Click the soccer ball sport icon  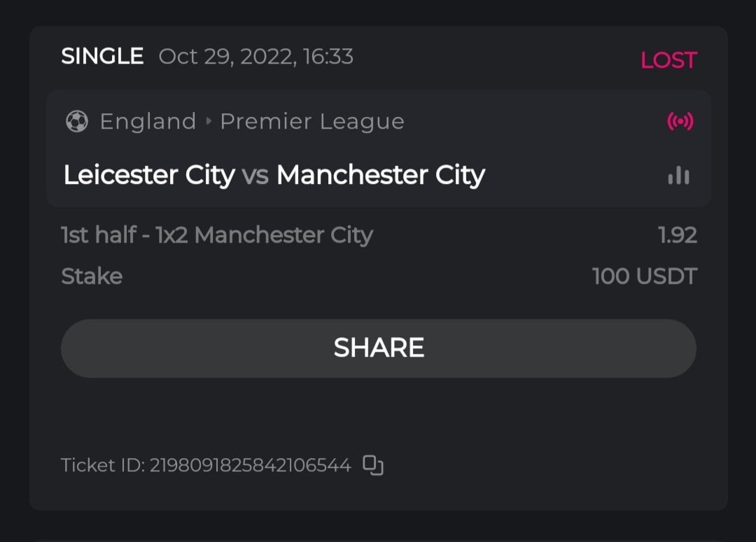tap(76, 122)
